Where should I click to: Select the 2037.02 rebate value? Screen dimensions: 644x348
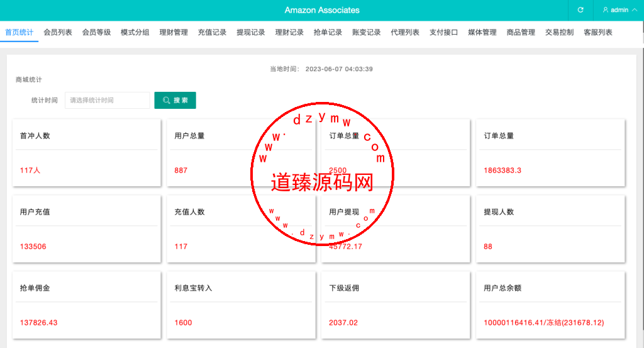pyautogui.click(x=343, y=323)
